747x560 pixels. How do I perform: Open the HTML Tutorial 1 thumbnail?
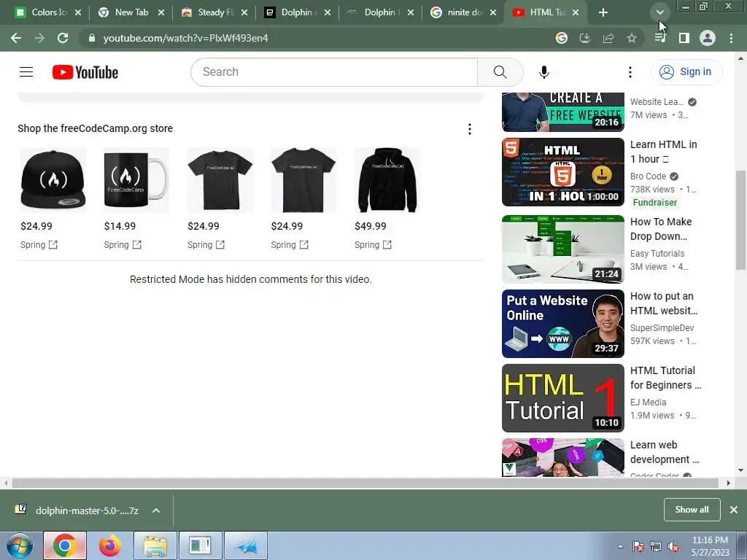562,398
